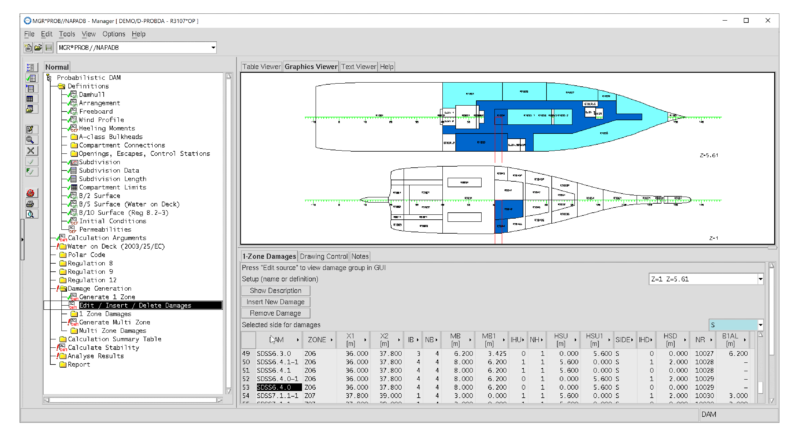
Task: Click the printer icon in left sidebar
Action: (x=31, y=204)
